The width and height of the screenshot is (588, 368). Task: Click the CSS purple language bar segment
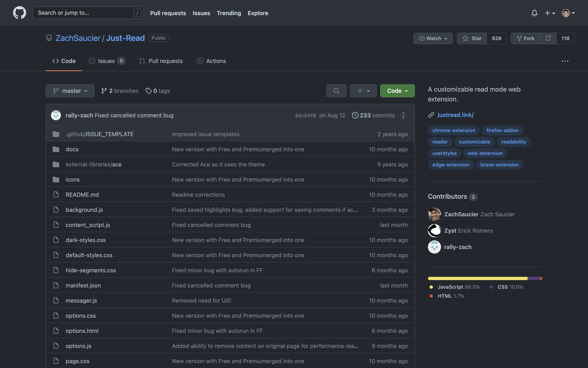tap(533, 278)
